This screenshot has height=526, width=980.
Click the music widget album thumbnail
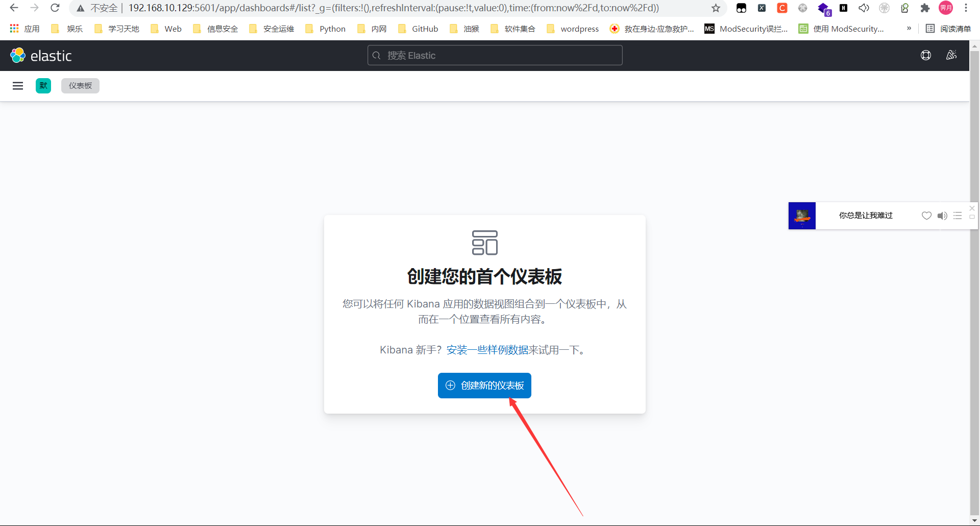point(802,216)
